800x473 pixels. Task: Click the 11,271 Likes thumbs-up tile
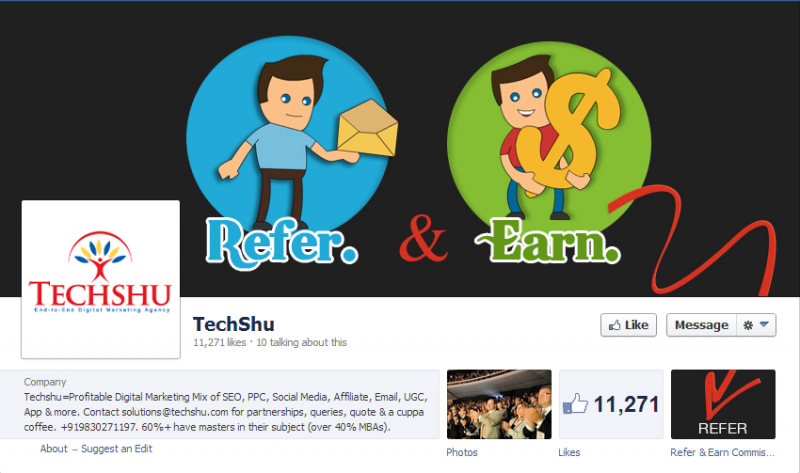[611, 404]
